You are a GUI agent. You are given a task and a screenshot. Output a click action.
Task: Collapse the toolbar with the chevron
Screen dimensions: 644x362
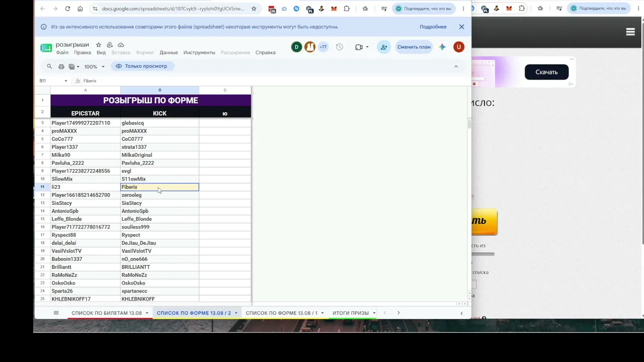456,66
